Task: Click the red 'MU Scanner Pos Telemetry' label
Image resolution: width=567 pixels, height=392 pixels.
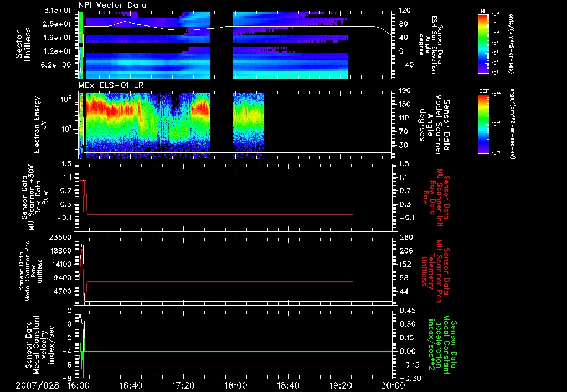Action: point(435,271)
